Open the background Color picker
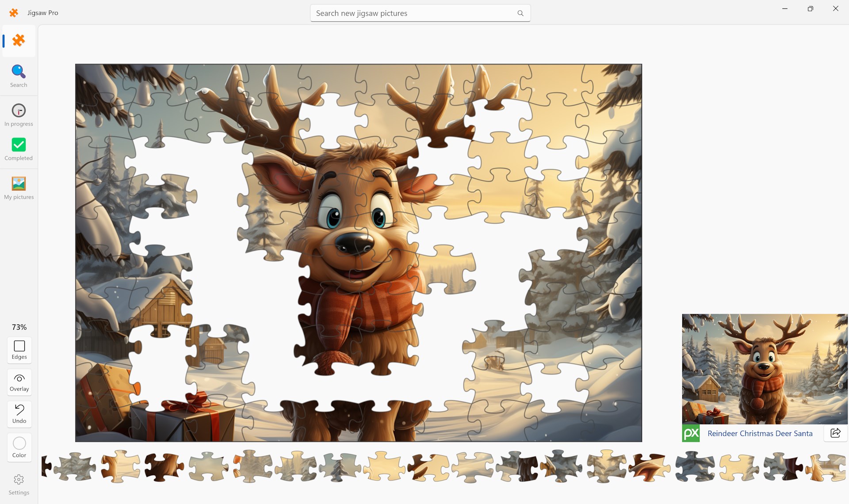The width and height of the screenshot is (849, 504). tap(19, 447)
